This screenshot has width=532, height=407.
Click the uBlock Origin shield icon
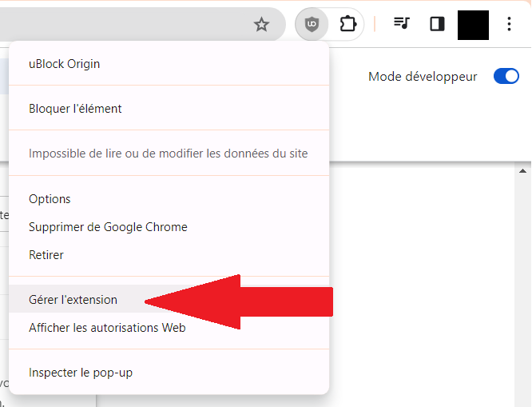(312, 24)
